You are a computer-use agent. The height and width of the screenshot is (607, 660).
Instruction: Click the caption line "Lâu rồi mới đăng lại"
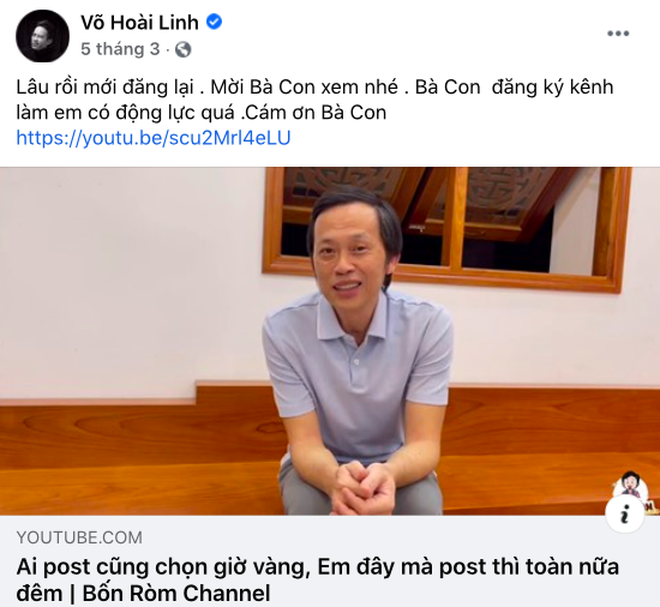105,87
